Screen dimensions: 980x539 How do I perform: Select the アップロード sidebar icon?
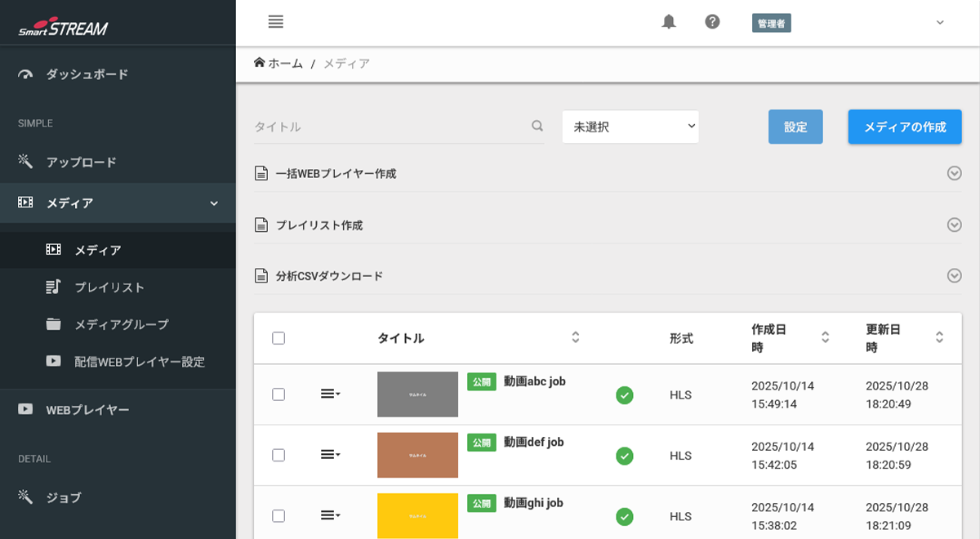coord(25,162)
